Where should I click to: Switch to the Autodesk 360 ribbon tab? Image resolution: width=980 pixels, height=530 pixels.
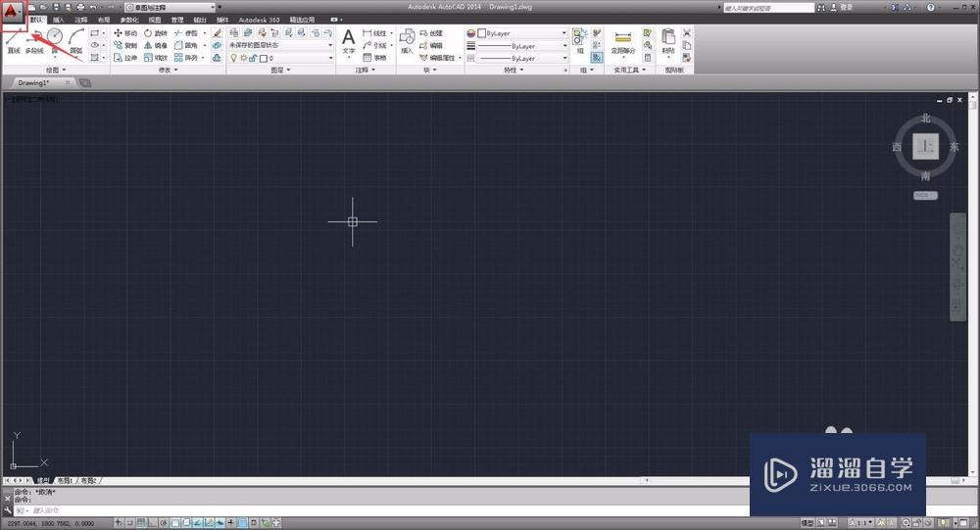(x=260, y=20)
